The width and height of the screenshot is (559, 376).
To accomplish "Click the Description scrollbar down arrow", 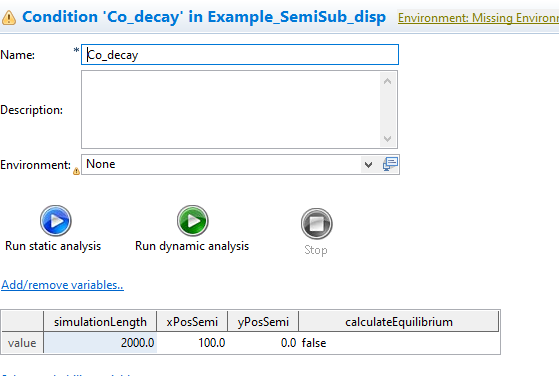I will click(388, 139).
